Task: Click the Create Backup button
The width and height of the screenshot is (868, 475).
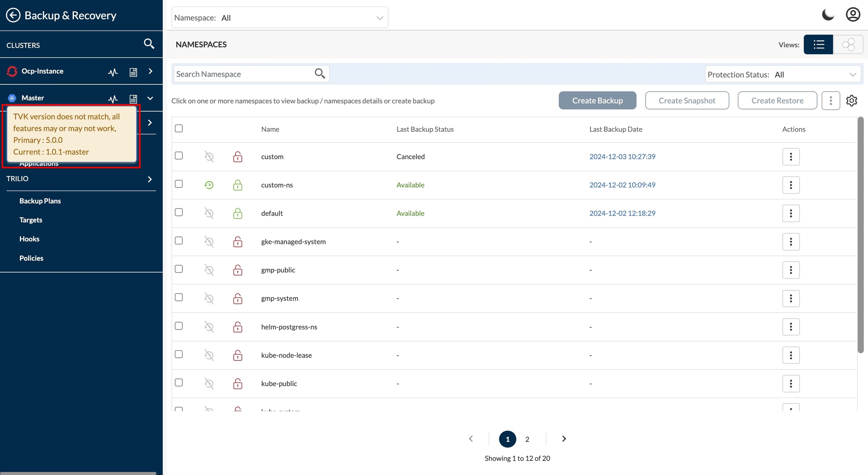Action: point(597,101)
